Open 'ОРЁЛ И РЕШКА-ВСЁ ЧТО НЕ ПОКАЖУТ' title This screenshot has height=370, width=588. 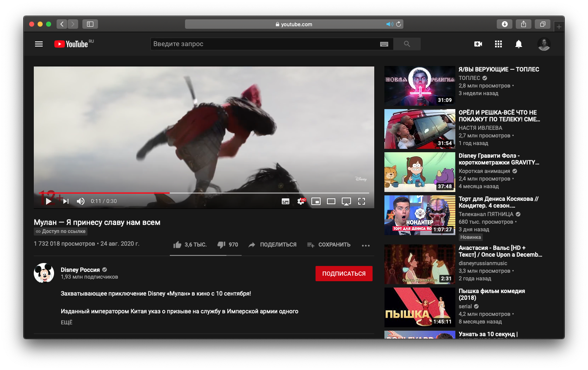[499, 116]
